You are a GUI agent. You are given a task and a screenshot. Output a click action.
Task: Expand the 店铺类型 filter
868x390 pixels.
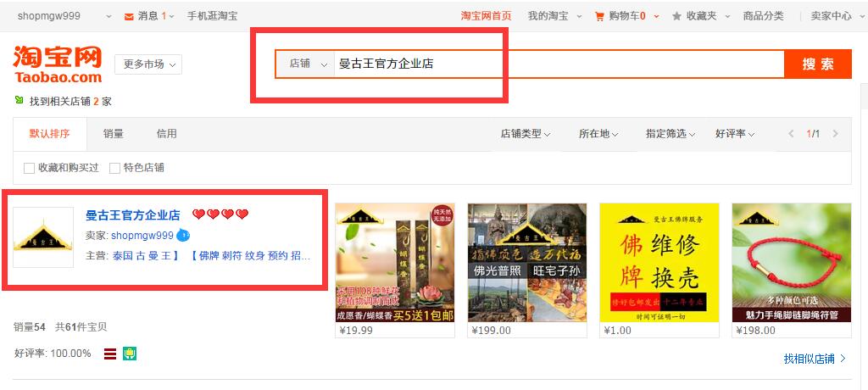click(526, 133)
